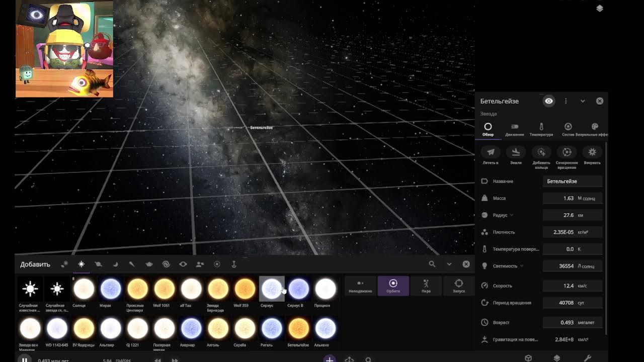This screenshot has height=362, width=644.
Task: Pick the Ахернар star thumbnail
Action: (x=191, y=329)
